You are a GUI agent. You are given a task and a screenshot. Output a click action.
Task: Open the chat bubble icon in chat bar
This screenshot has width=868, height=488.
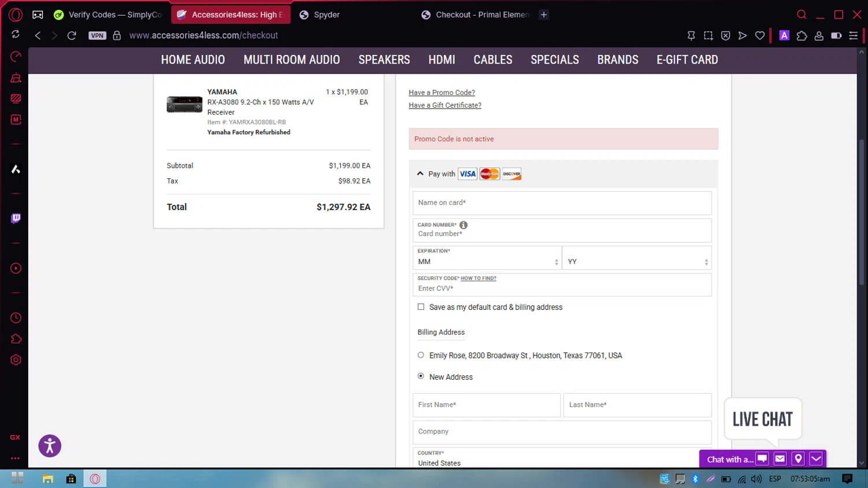pyautogui.click(x=762, y=459)
